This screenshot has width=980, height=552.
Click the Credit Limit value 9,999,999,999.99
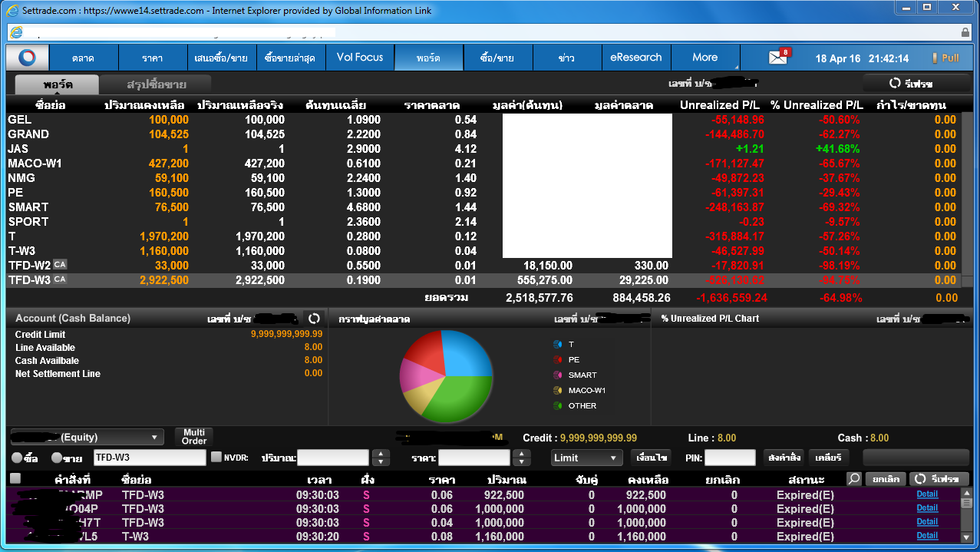click(x=286, y=335)
